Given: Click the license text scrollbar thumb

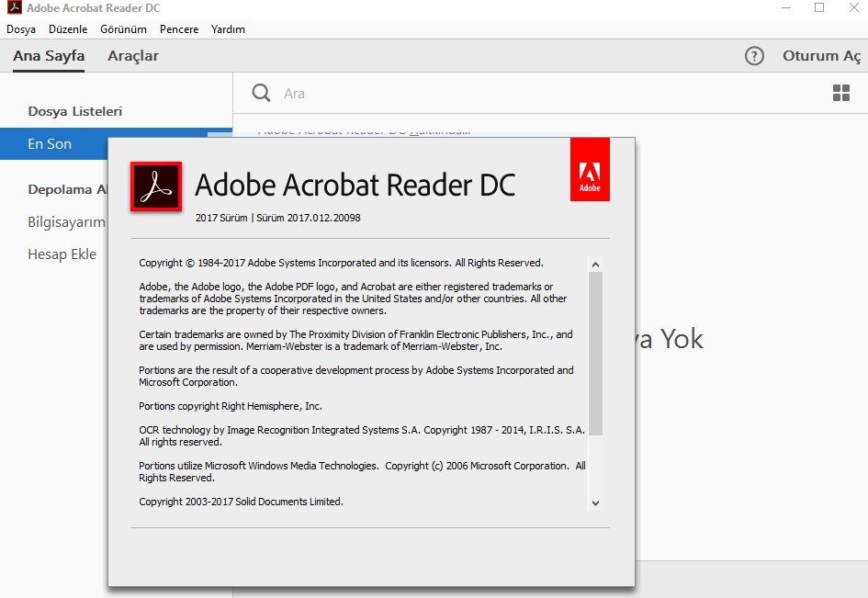Looking at the screenshot, I should (x=595, y=354).
